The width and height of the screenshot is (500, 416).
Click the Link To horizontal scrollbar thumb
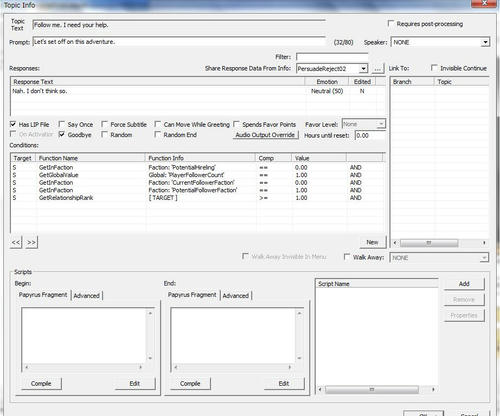(429, 243)
